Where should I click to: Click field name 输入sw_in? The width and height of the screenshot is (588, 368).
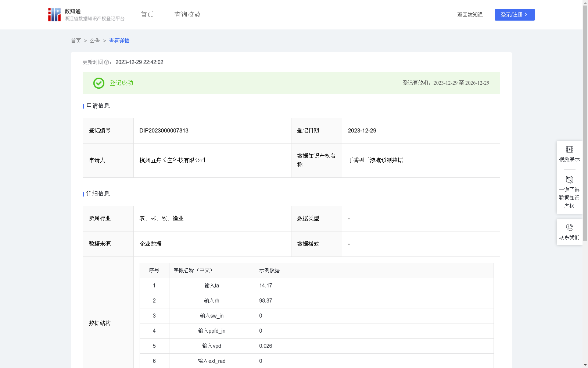(x=212, y=316)
